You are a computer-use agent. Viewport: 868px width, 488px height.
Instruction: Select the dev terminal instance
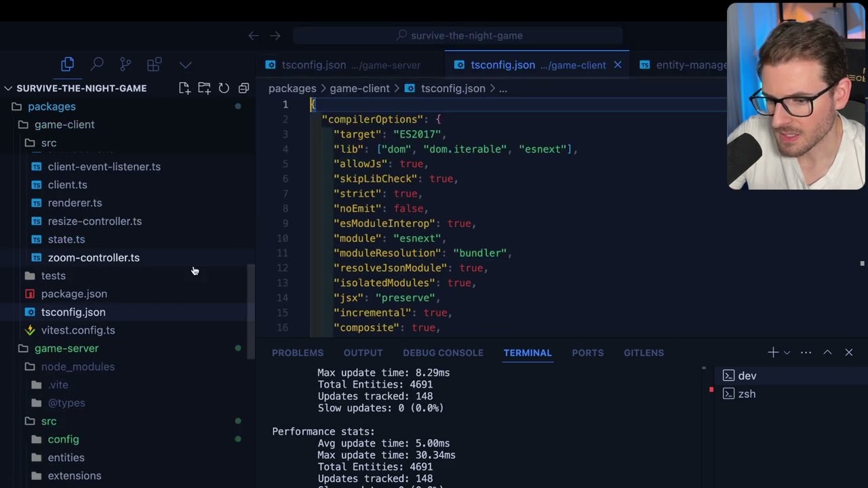coord(789,375)
